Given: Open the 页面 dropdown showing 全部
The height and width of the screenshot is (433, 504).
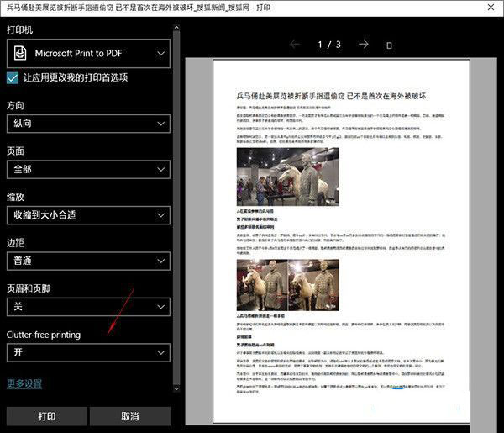Looking at the screenshot, I should (88, 169).
